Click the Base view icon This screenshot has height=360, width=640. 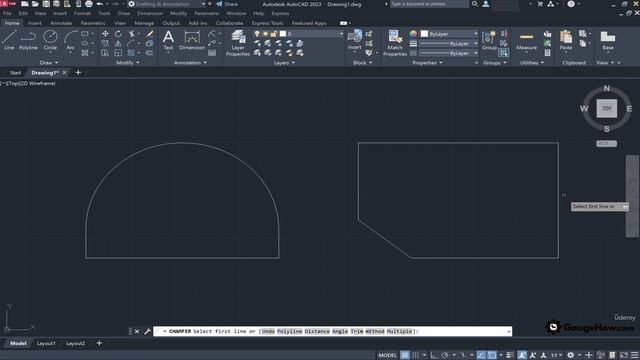[x=608, y=40]
